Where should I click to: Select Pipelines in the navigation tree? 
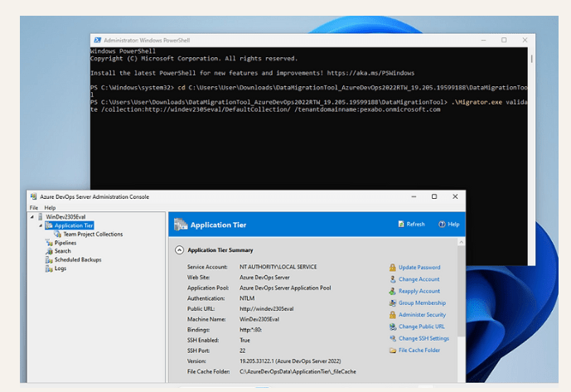(x=65, y=243)
